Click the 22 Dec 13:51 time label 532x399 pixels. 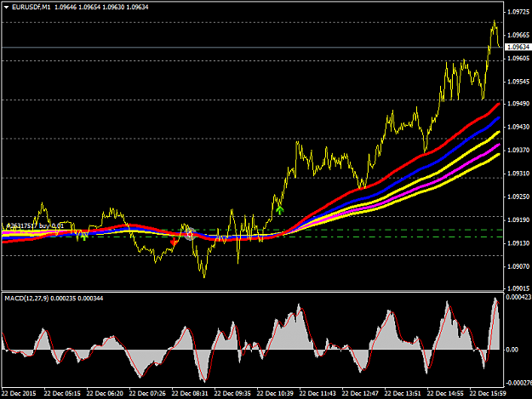click(403, 394)
